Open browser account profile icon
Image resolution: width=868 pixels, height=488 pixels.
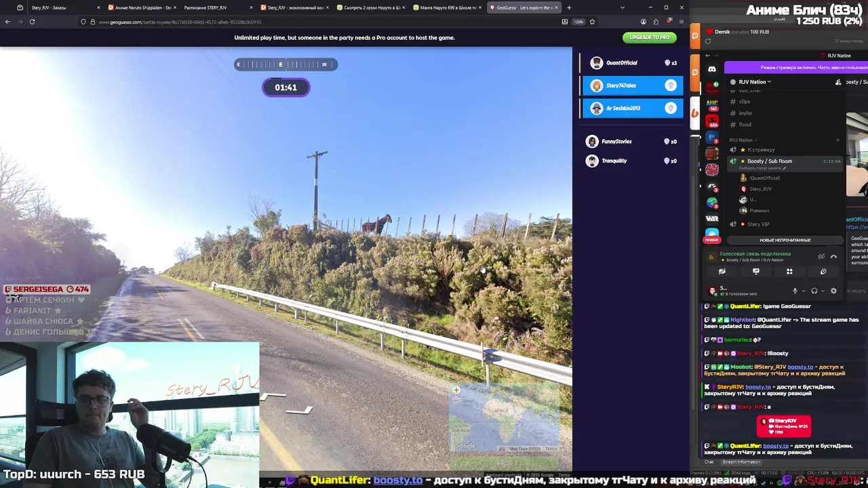[x=643, y=22]
